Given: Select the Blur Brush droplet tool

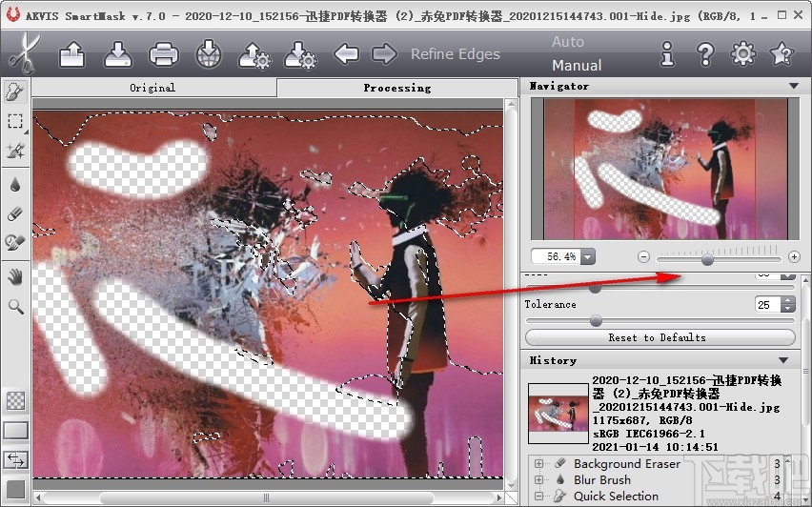Looking at the screenshot, I should point(15,185).
